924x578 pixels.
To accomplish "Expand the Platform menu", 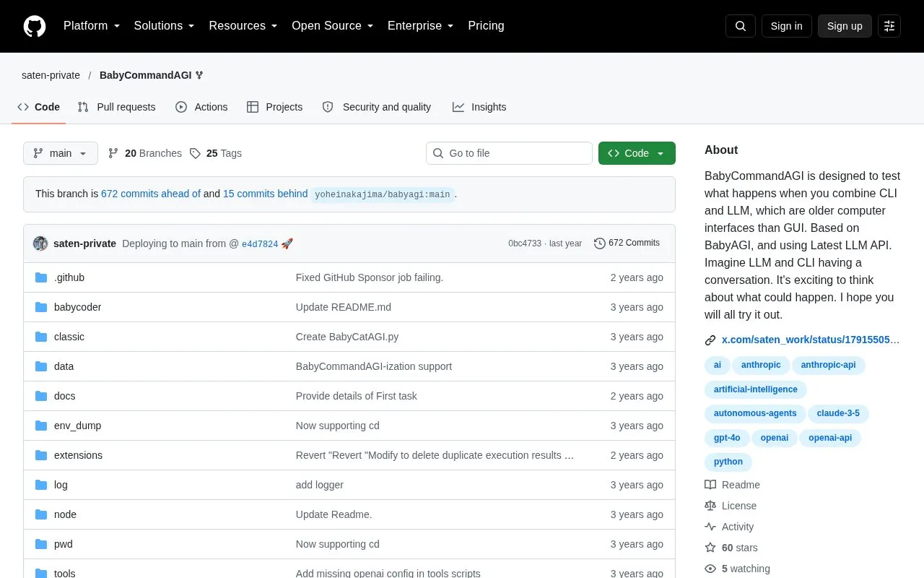I will [x=92, y=26].
